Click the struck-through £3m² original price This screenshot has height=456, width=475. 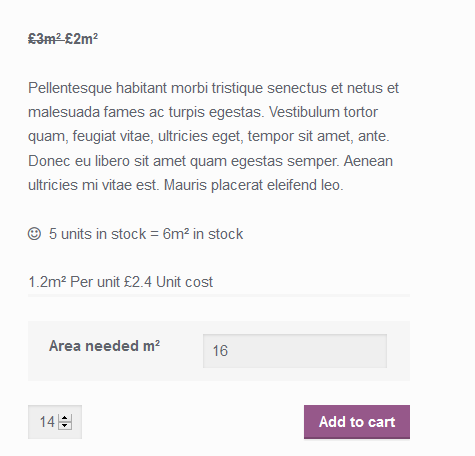tap(44, 39)
